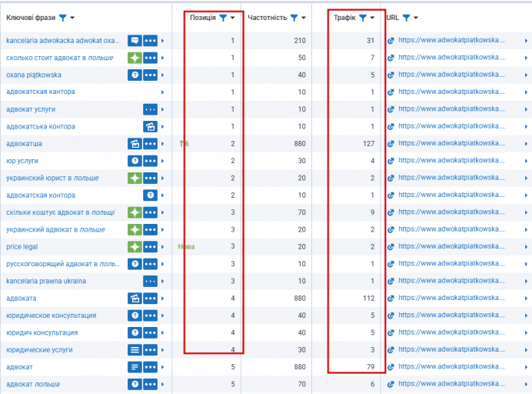The width and height of the screenshot is (532, 394).
Task: Open keyword русскоговорящий адвокат в поль...
Action: [63, 264]
